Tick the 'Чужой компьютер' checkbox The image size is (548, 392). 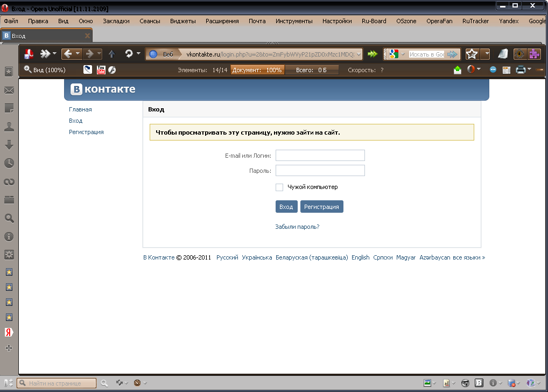tap(279, 187)
